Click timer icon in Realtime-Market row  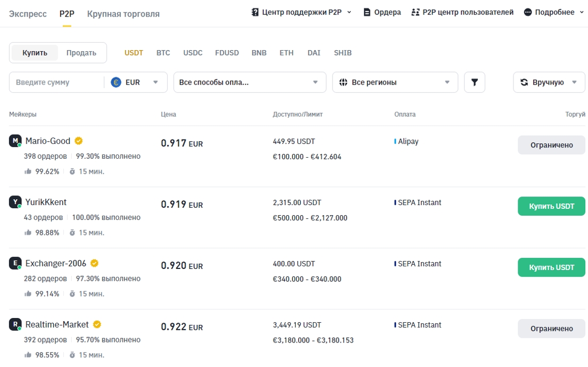point(72,355)
